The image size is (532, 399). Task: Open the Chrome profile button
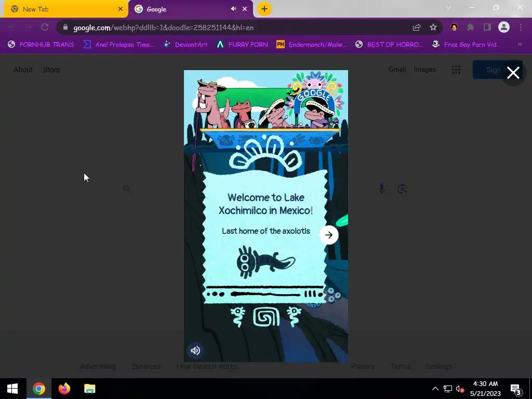pos(504,27)
